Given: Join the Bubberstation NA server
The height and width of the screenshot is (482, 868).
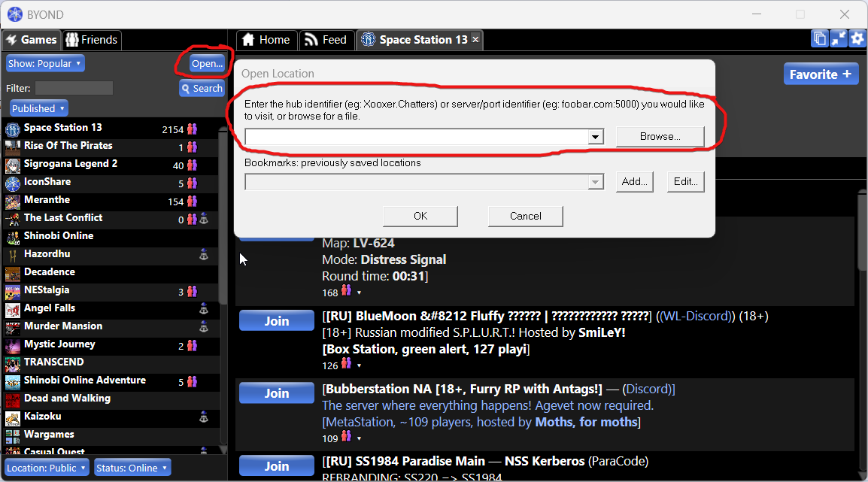Looking at the screenshot, I should 276,393.
